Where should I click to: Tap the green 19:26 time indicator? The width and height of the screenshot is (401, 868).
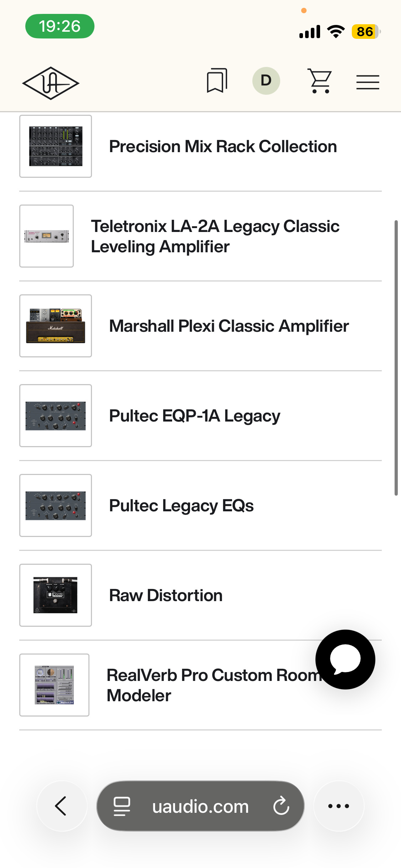click(x=60, y=26)
